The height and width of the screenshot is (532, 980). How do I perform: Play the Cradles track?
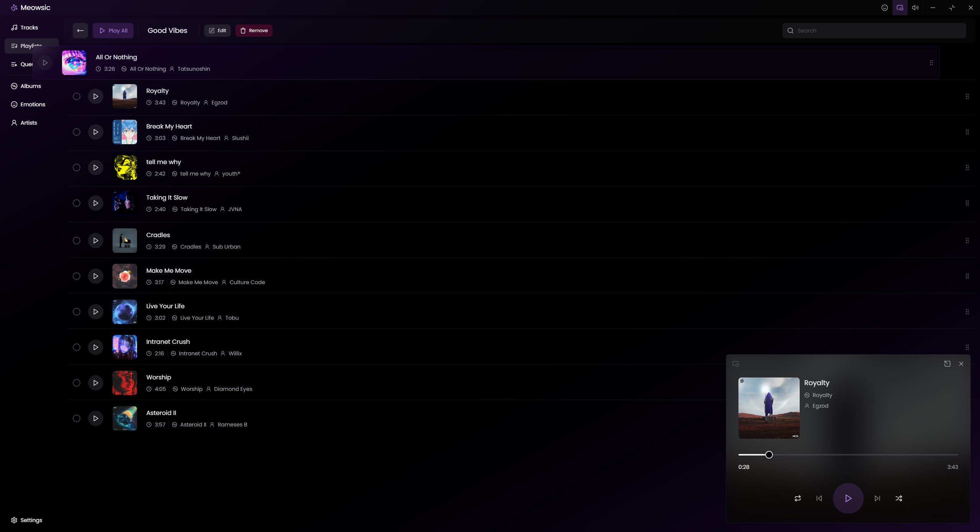coord(96,241)
